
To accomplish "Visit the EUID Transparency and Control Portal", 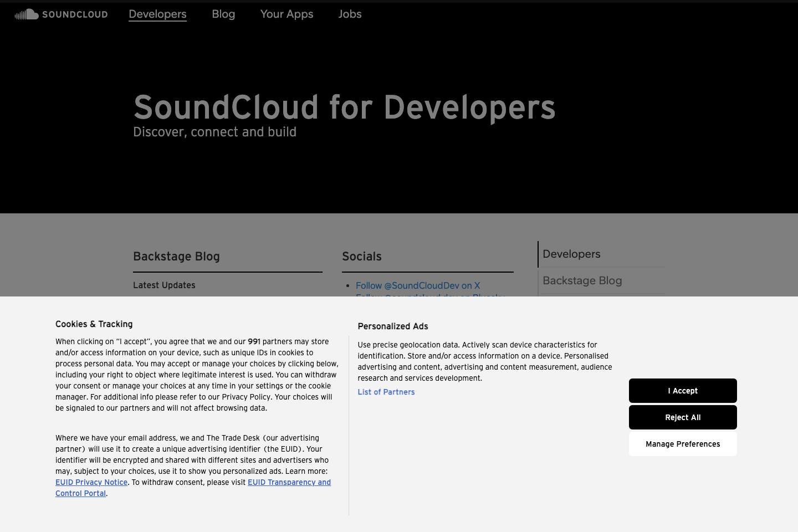I will [289, 482].
